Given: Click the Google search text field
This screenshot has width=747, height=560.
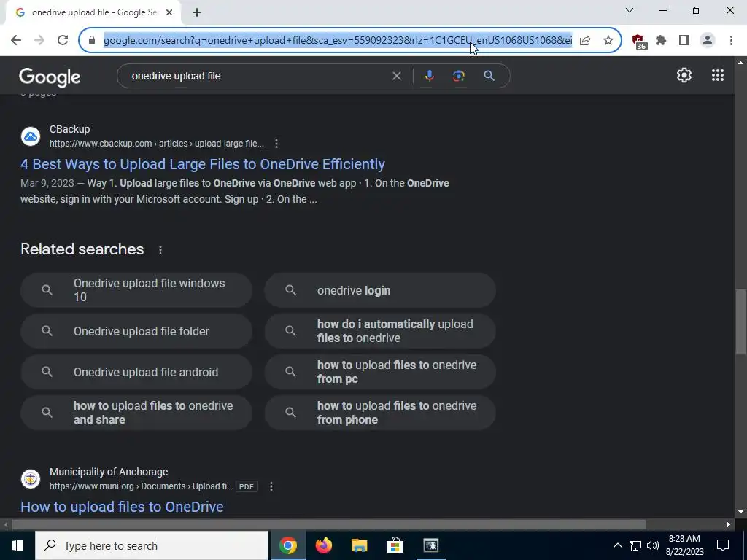Looking at the screenshot, I should coord(258,76).
